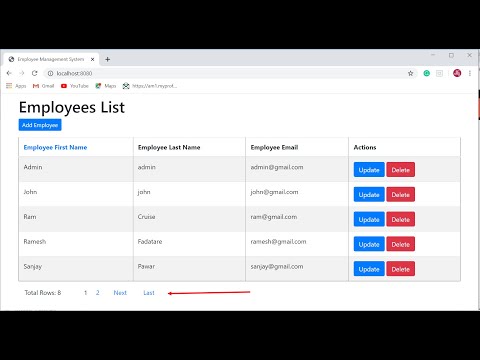Viewport: 480px width, 360px height.
Task: Open the Chrome three-dot menu
Action: click(x=470, y=73)
